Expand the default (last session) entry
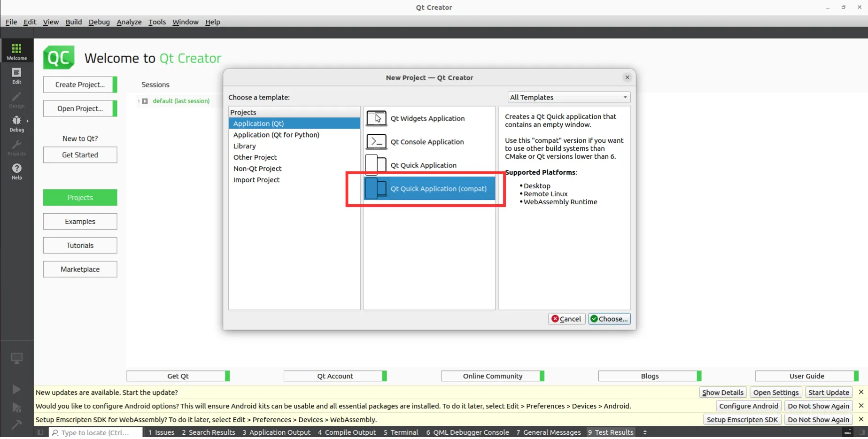The image size is (868, 439). click(145, 101)
